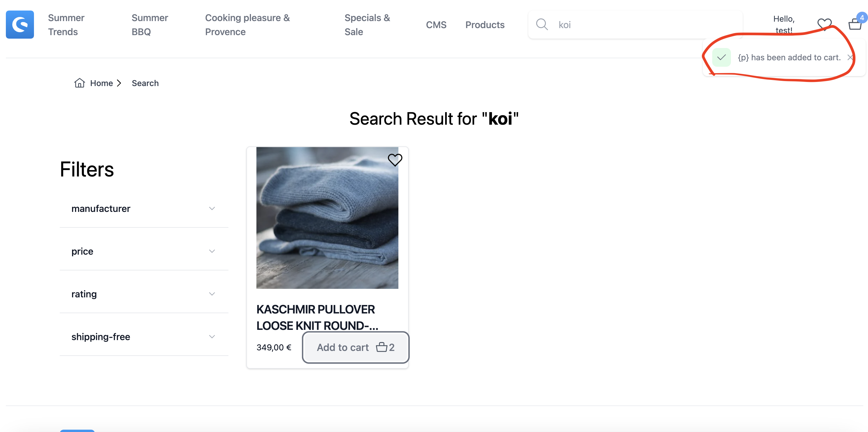Screen dimensions: 868x432
Task: Click the search magnifier icon
Action: coord(542,24)
